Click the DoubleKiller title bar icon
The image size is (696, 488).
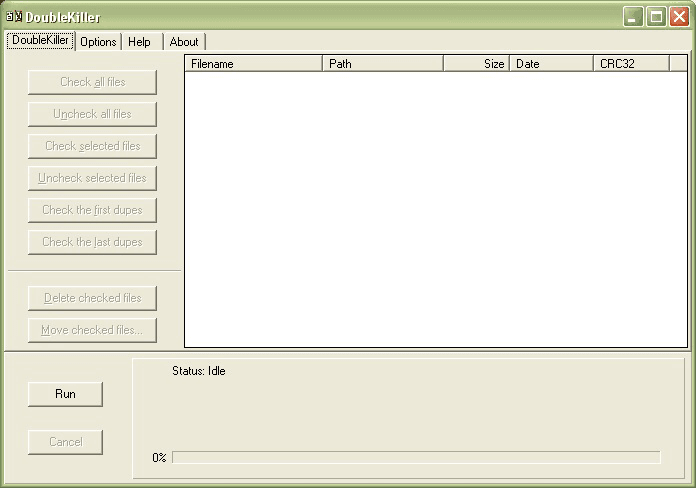tap(14, 17)
